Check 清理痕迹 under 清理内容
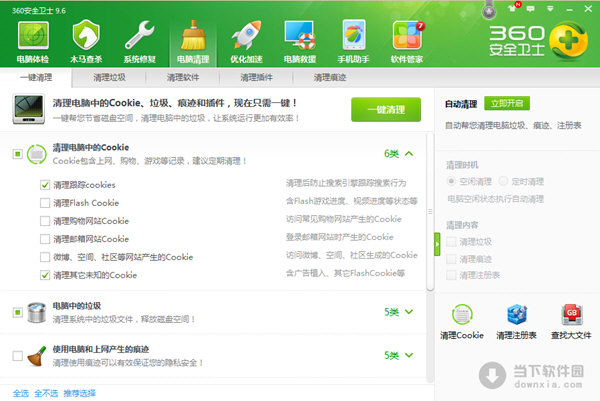 click(452, 259)
